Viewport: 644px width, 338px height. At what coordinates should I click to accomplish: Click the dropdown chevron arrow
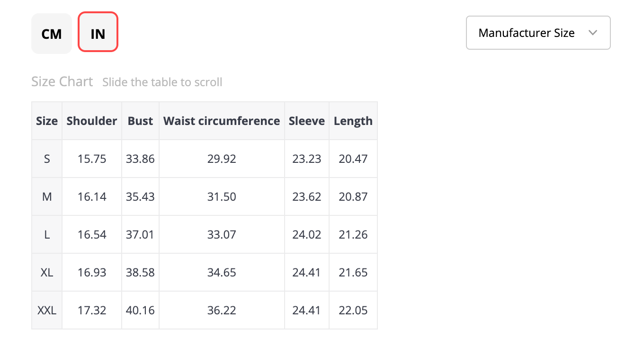tap(592, 33)
